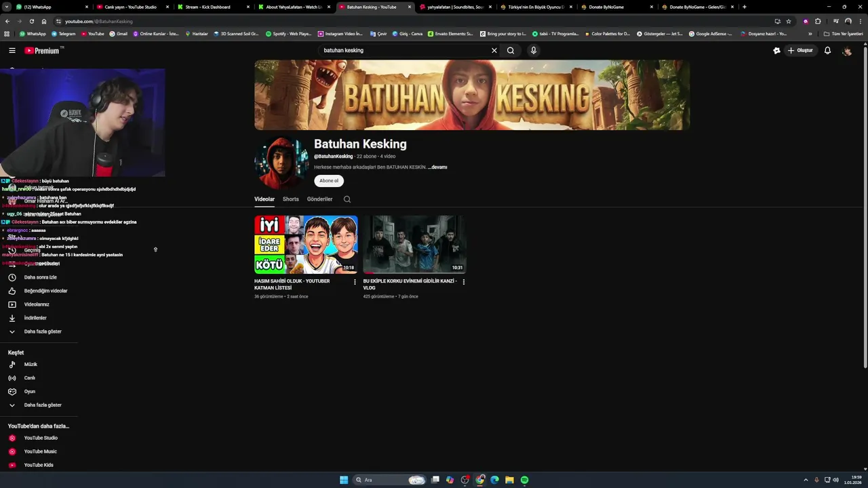Close the Batuhan Kesking browser tab
This screenshot has height=488, width=868.
tap(409, 7)
